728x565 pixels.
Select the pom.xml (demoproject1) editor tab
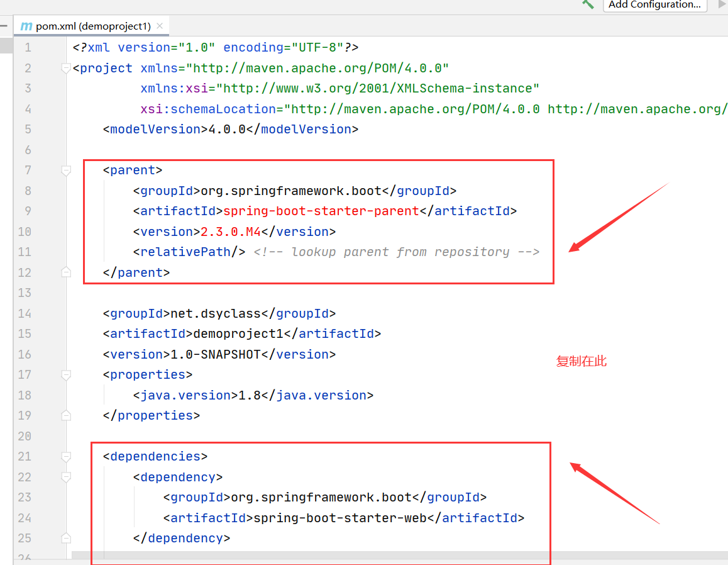click(91, 26)
